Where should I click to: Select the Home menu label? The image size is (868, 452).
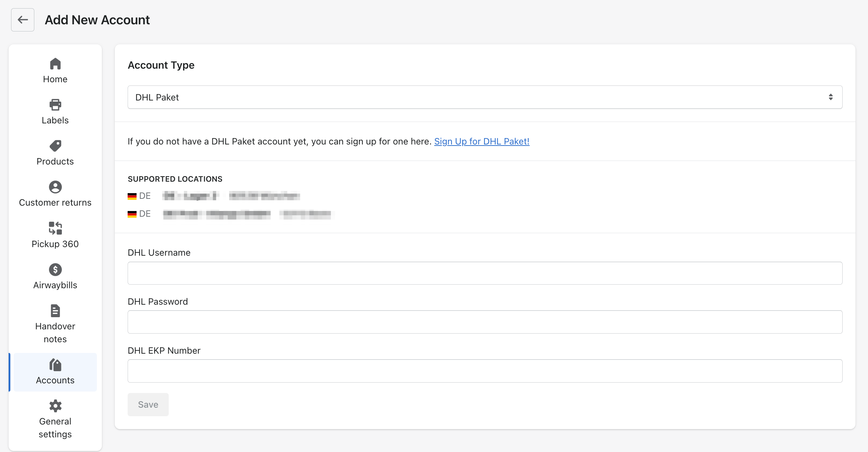tap(55, 79)
